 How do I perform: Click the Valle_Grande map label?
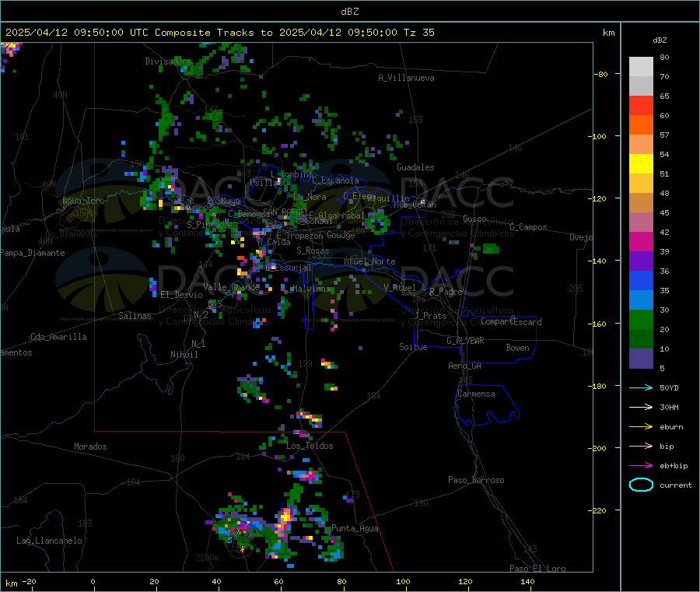pos(232,287)
